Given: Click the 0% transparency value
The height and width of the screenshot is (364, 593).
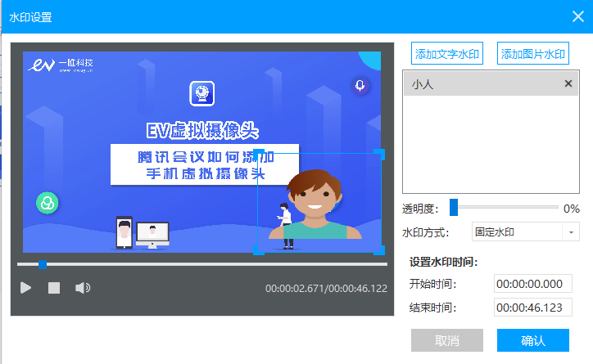Looking at the screenshot, I should [x=572, y=209].
